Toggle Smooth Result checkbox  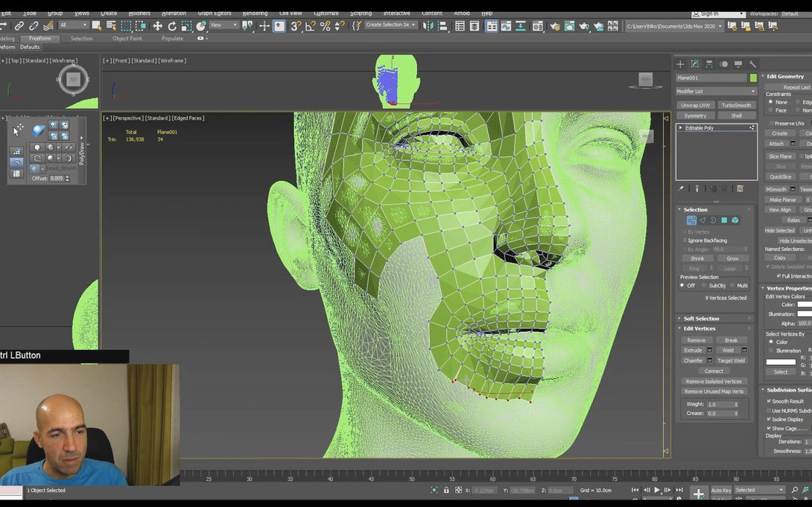(x=769, y=401)
